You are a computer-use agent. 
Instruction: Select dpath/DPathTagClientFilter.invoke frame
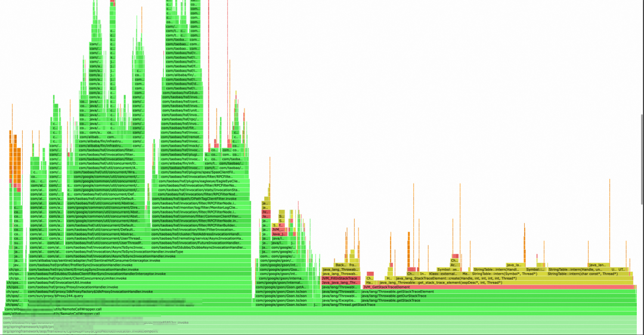(201, 198)
